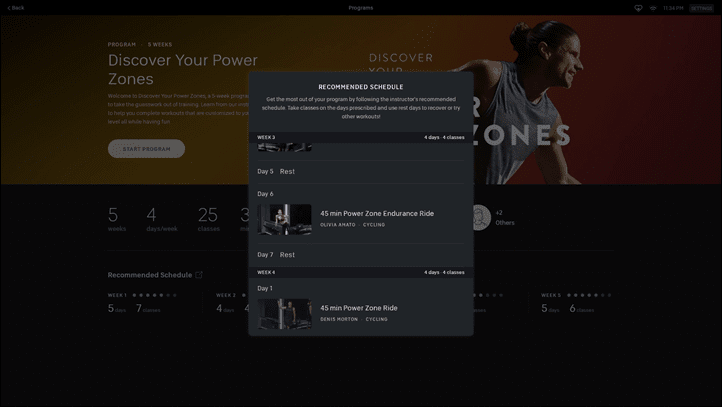This screenshot has height=407, width=722.
Task: Click the Recommended Schedule heading link
Action: 150,275
